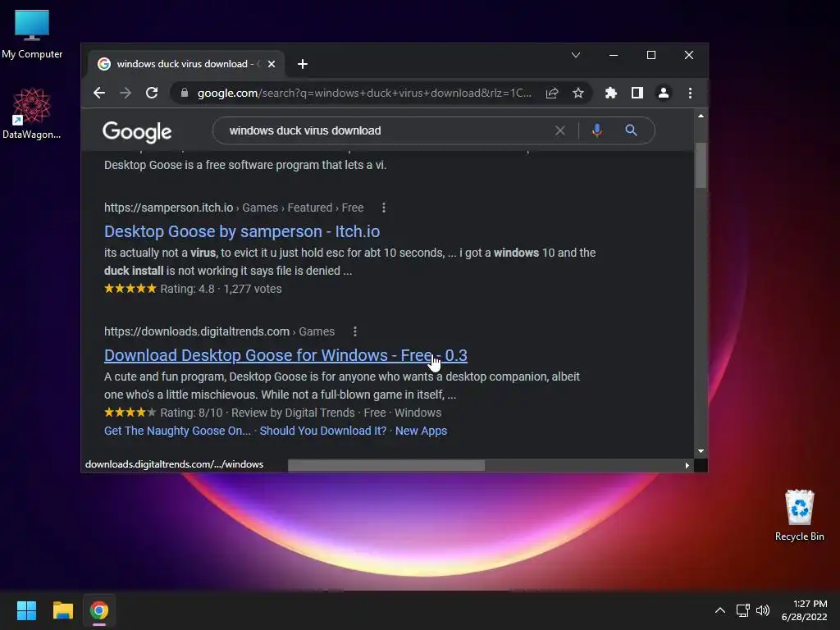Click the Chrome taskbar icon

99,610
